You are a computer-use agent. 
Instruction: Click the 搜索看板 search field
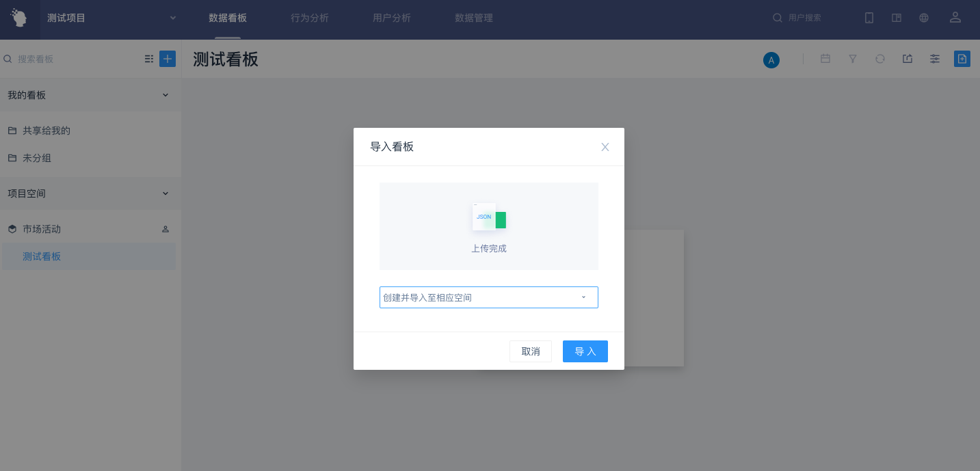pyautogui.click(x=75, y=59)
